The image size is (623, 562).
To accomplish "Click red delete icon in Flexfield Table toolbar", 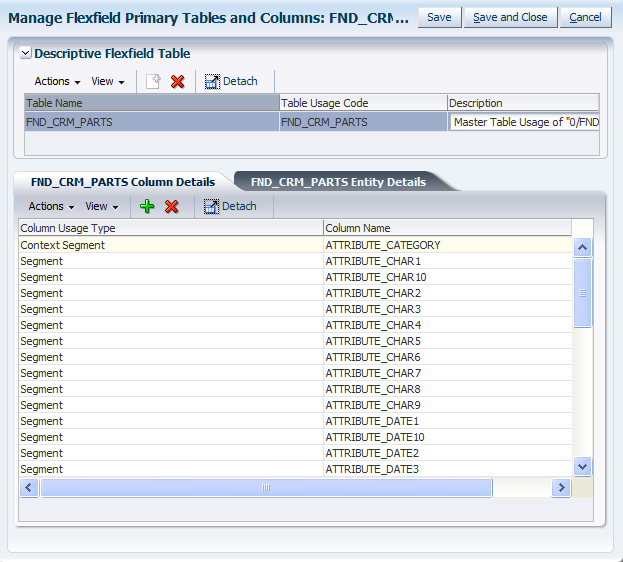I will (x=178, y=81).
